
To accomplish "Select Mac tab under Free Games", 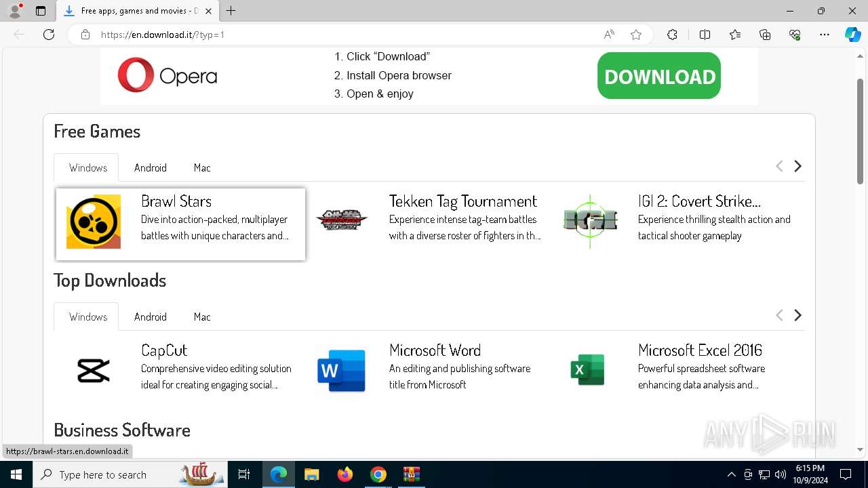I will tap(202, 167).
